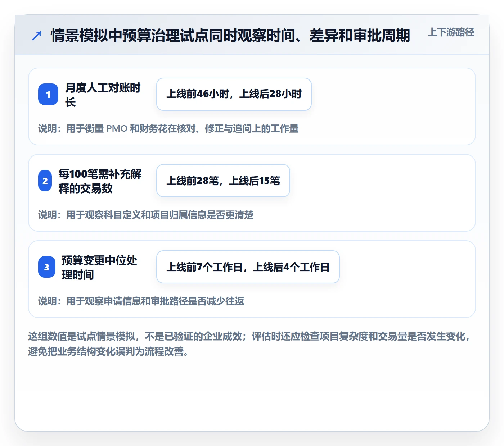Click the value box 上线前7个工作日，上线后4个工作日
This screenshot has width=504, height=446.
coord(248,267)
